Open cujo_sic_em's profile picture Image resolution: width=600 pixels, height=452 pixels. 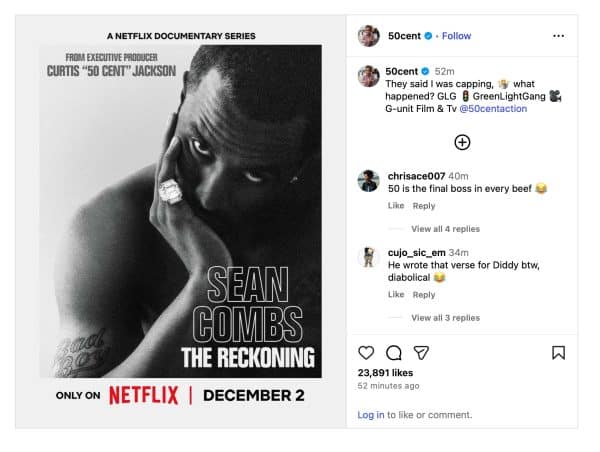(368, 257)
